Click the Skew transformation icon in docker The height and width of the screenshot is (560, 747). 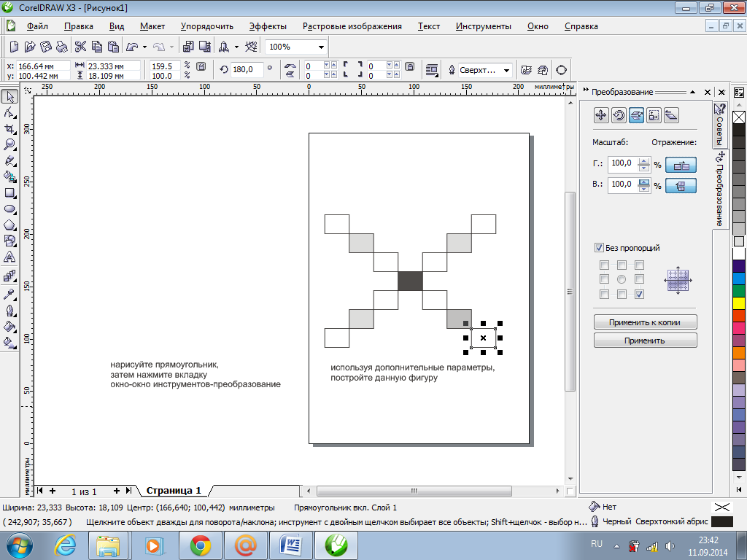(x=671, y=114)
